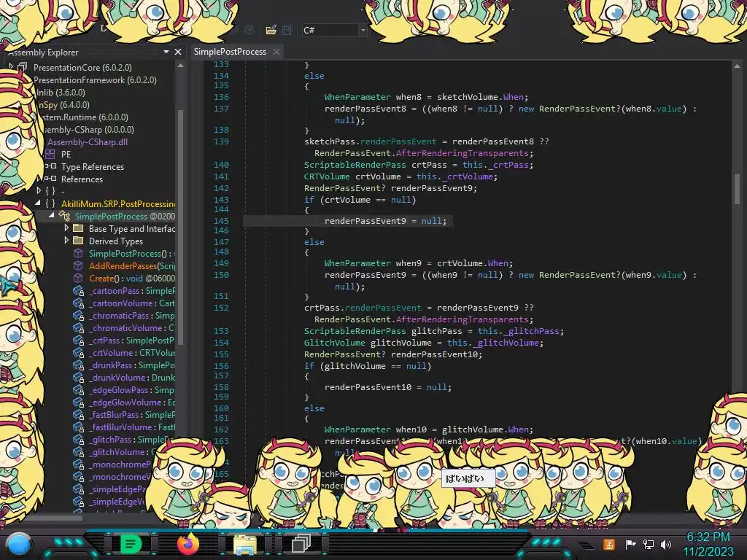Open the Windows Start orb
The image size is (747, 560).
coord(19,544)
